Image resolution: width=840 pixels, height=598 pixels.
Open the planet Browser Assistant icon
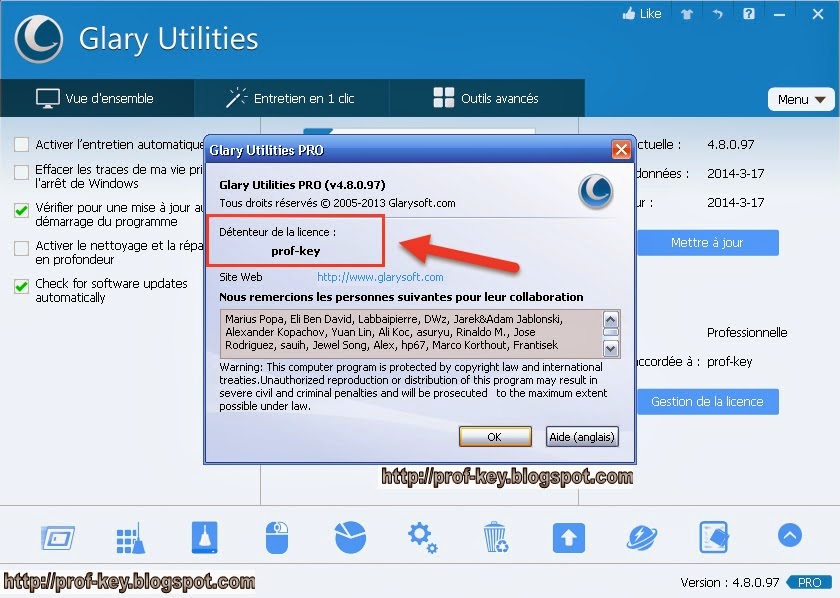(x=642, y=537)
